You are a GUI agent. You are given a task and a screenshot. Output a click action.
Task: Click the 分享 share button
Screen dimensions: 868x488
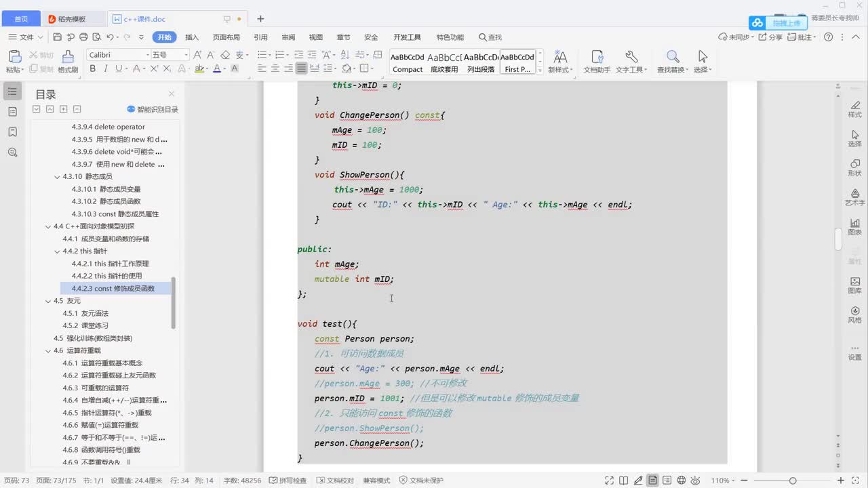770,37
